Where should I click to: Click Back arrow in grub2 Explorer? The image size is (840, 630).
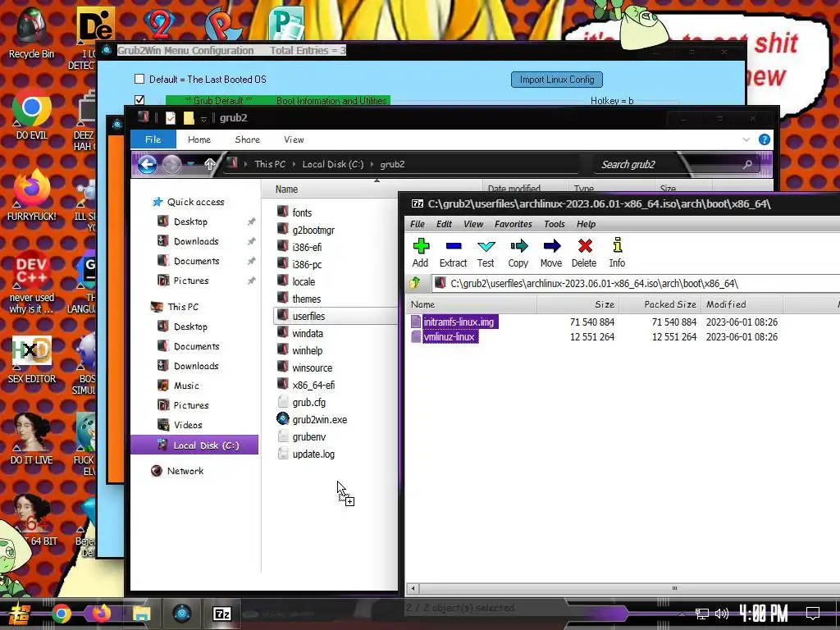pos(148,164)
